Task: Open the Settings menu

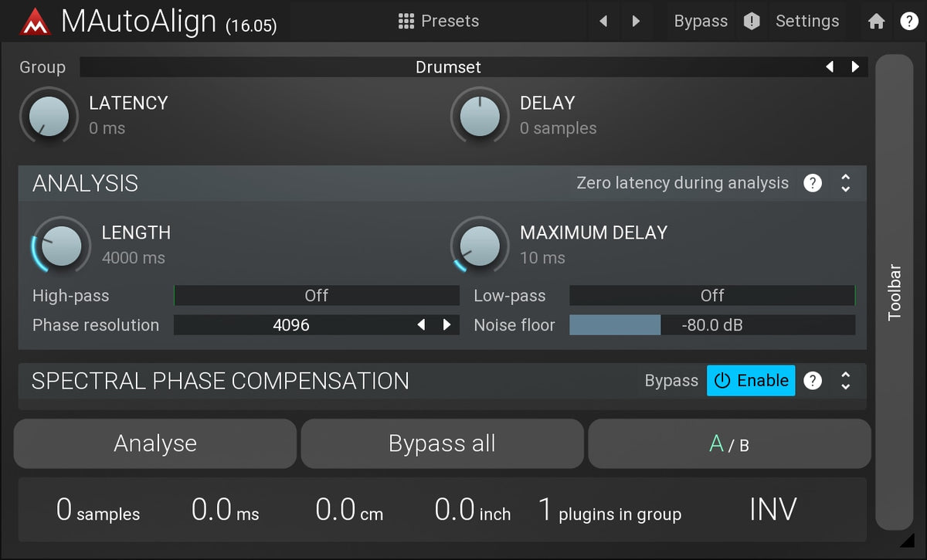Action: pyautogui.click(x=806, y=22)
